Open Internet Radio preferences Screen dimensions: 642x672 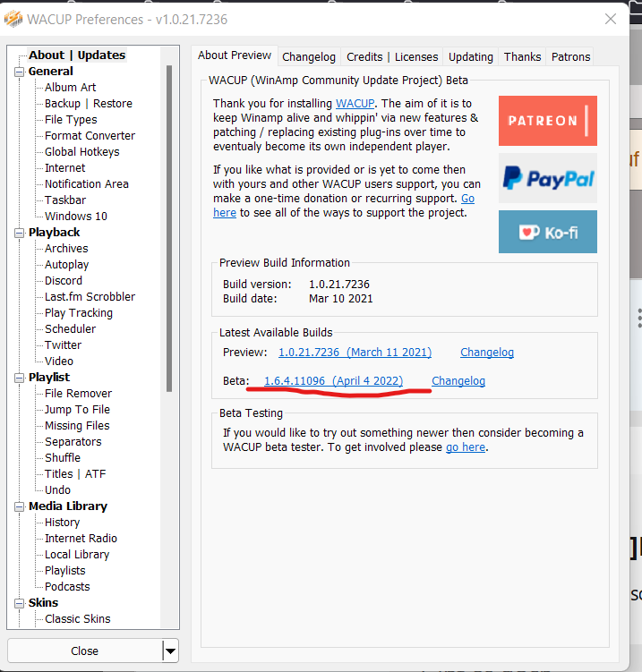81,539
